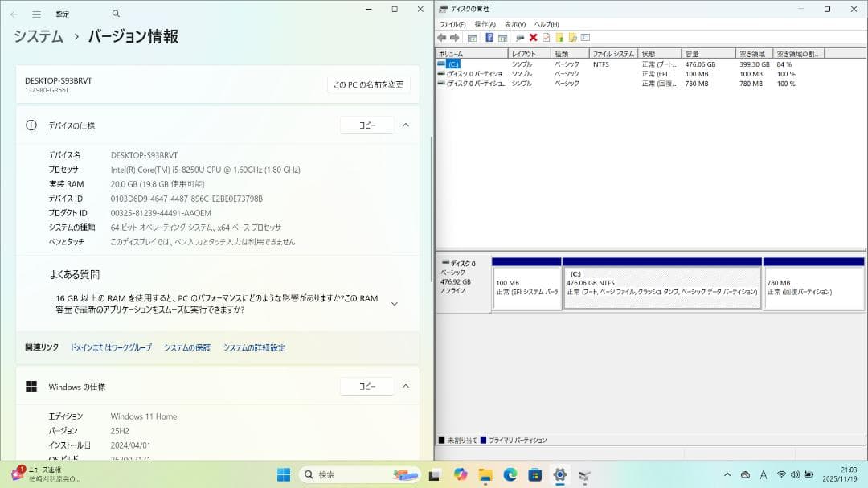
Task: Collapse the デバイスの仕様 section
Action: point(406,125)
